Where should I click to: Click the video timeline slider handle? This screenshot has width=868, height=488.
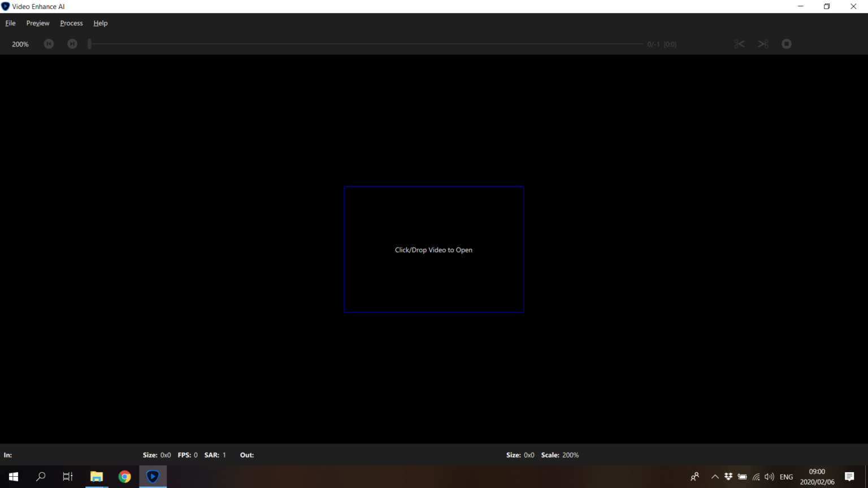pos(89,43)
